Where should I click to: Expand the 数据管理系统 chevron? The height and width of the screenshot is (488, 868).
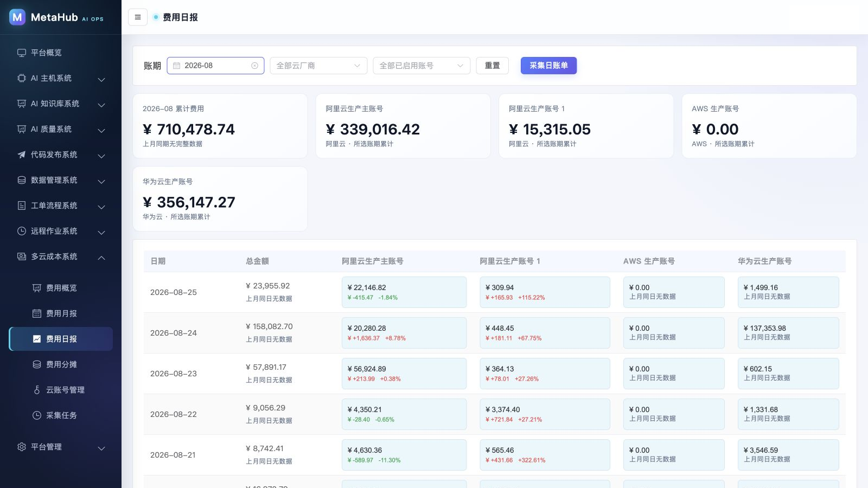pos(101,181)
